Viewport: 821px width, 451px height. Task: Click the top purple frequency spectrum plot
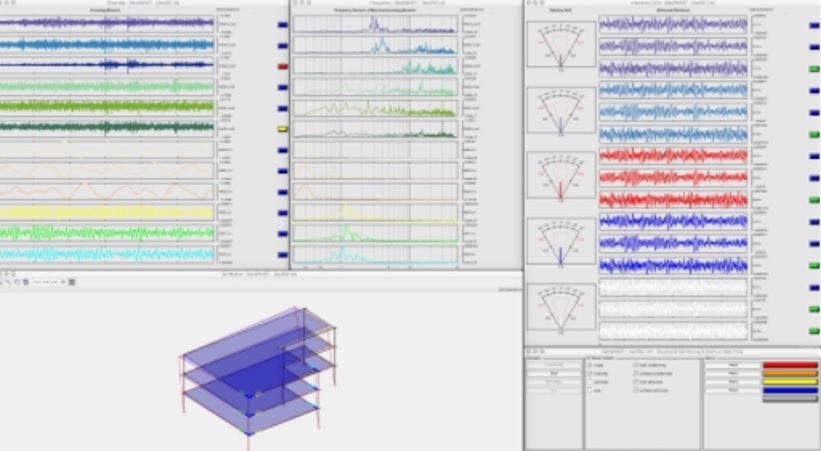coord(375,24)
